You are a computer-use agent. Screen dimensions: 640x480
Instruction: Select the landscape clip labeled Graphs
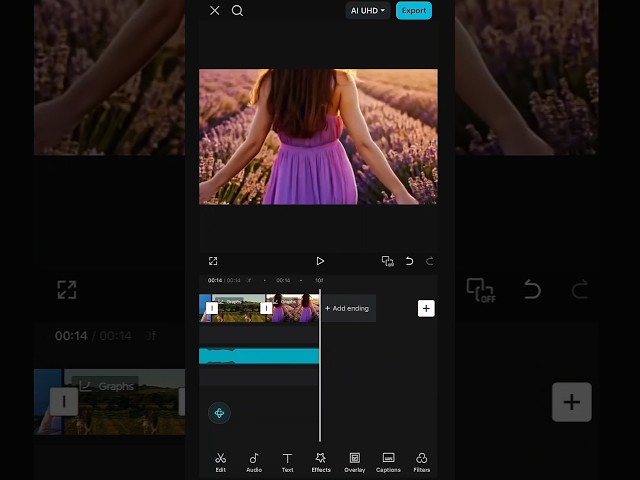coord(238,308)
